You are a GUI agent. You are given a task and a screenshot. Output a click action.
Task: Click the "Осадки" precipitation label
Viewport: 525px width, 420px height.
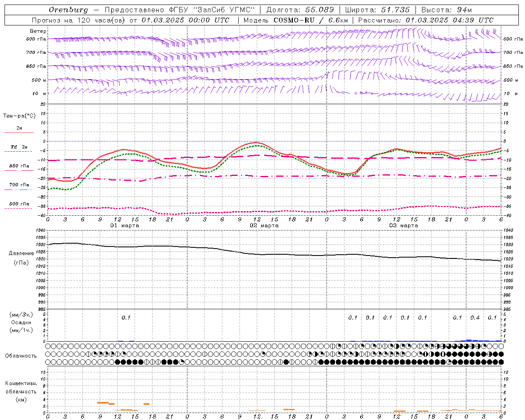click(x=21, y=322)
